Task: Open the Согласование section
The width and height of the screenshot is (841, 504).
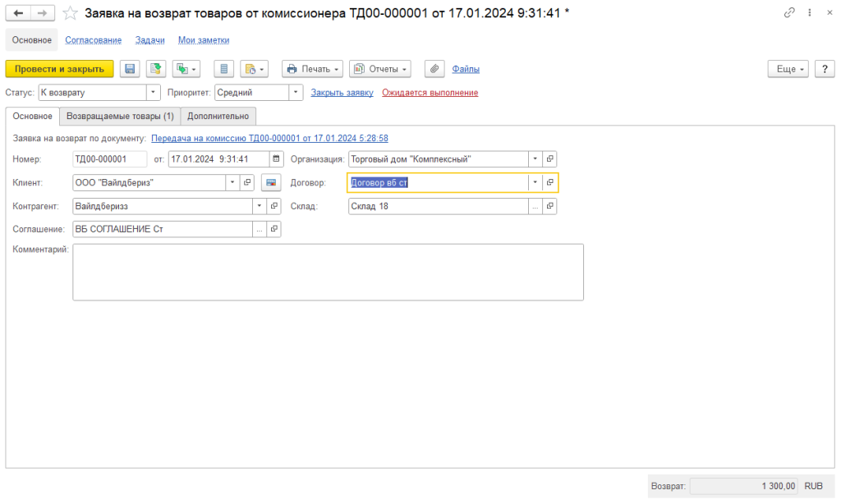Action: click(x=94, y=40)
